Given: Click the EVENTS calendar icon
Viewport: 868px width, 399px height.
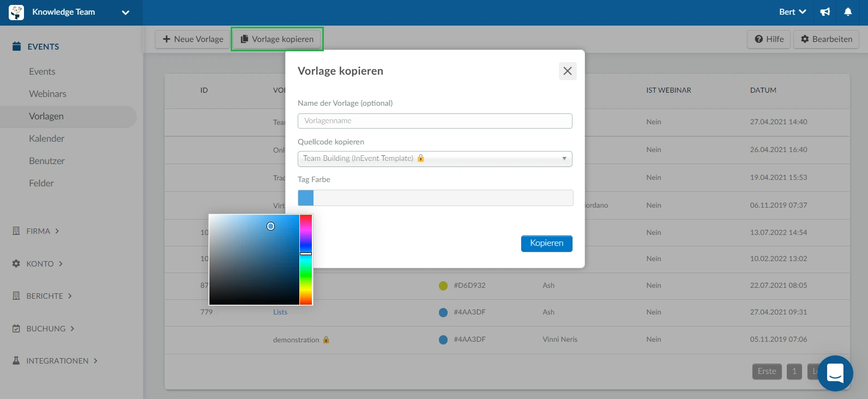Looking at the screenshot, I should coord(17,46).
